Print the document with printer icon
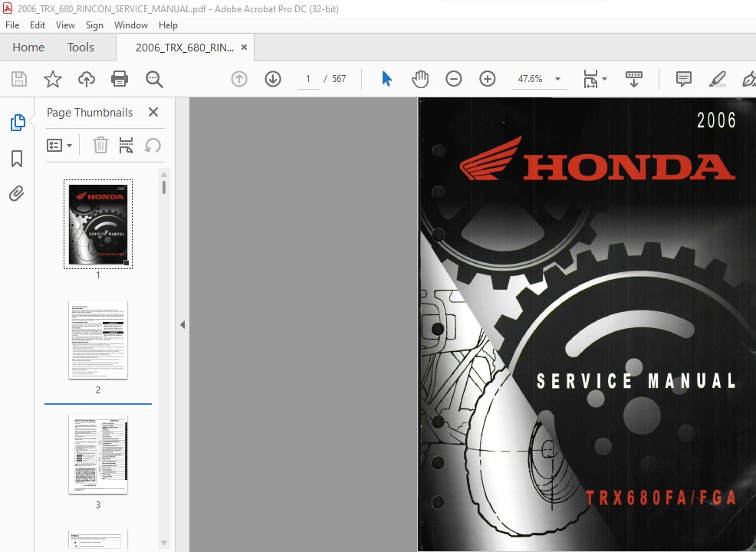The image size is (756, 552). [x=120, y=78]
